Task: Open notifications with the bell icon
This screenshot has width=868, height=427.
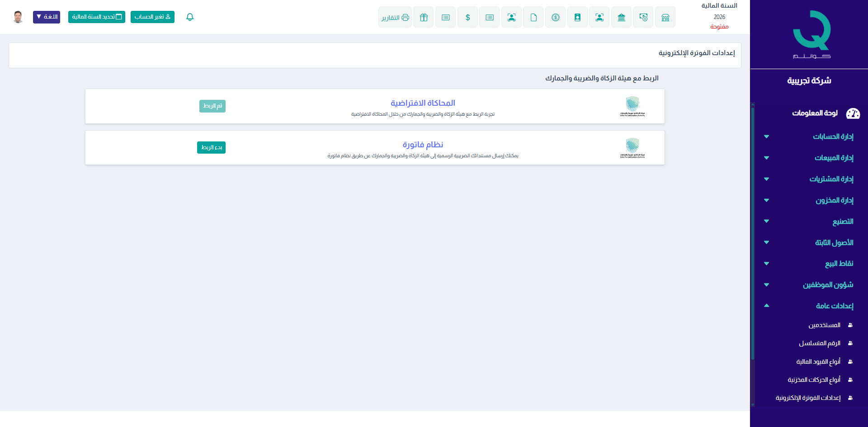Action: pyautogui.click(x=190, y=17)
